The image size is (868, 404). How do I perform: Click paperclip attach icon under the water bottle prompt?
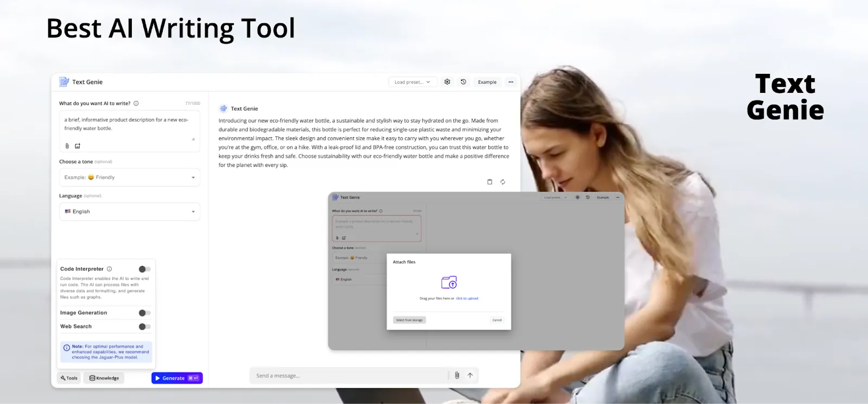point(67,146)
